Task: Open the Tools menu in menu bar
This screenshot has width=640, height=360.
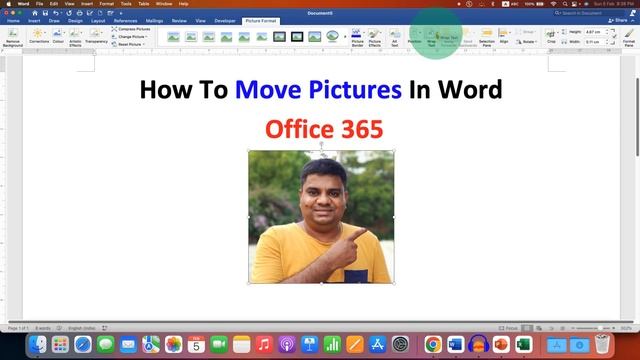Action: [126, 4]
